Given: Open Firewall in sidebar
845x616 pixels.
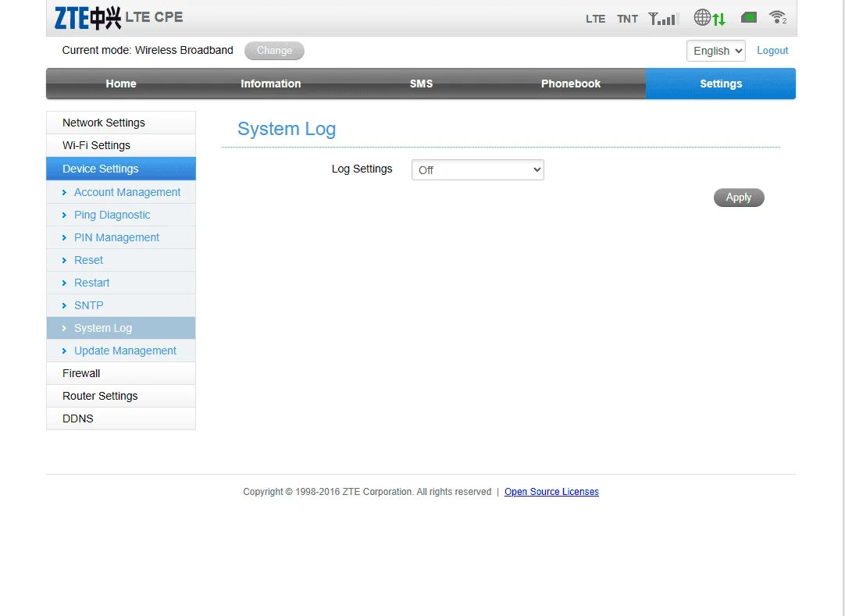Looking at the screenshot, I should click(121, 373).
